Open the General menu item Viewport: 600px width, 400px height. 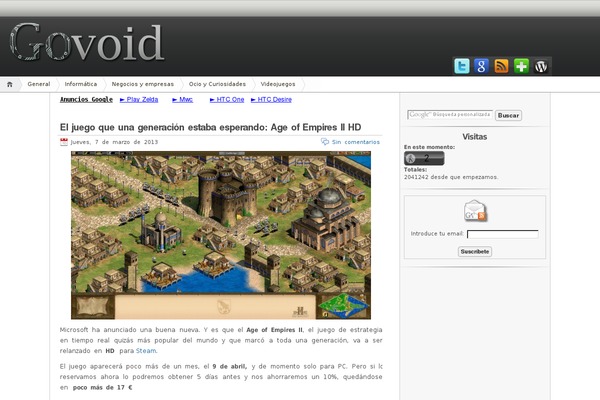point(39,84)
